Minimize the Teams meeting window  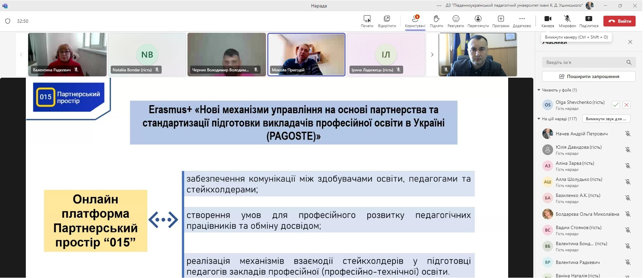click(605, 6)
